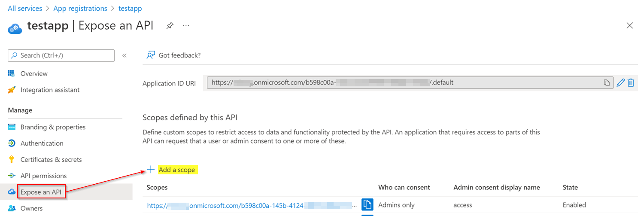The width and height of the screenshot is (644, 216).
Task: Click the Integration assistant rocket icon
Action: click(12, 90)
